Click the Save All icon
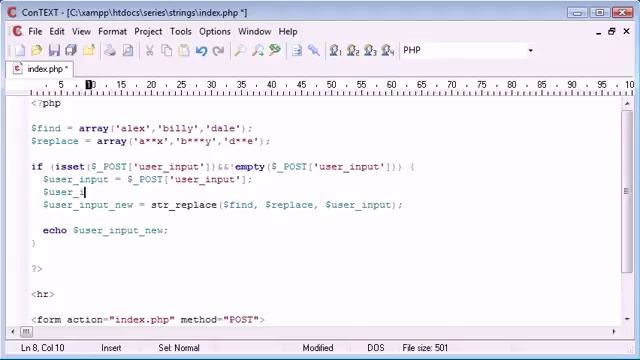This screenshot has height=360, width=640. tap(71, 50)
